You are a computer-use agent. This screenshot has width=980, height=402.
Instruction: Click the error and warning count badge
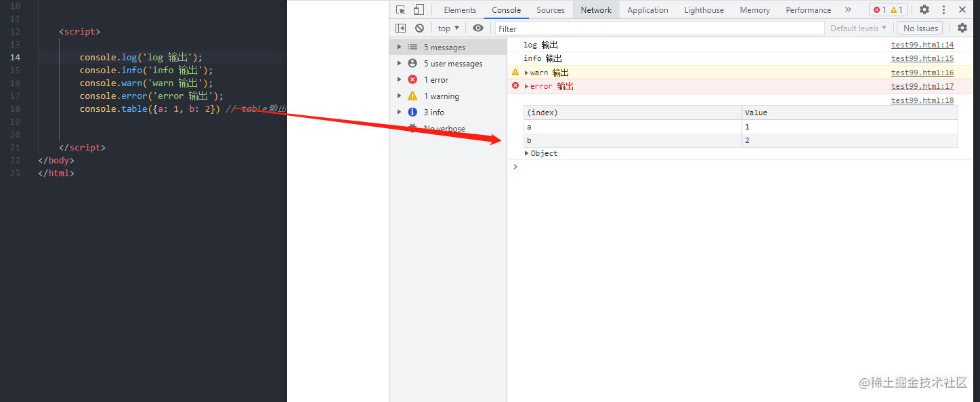(888, 9)
